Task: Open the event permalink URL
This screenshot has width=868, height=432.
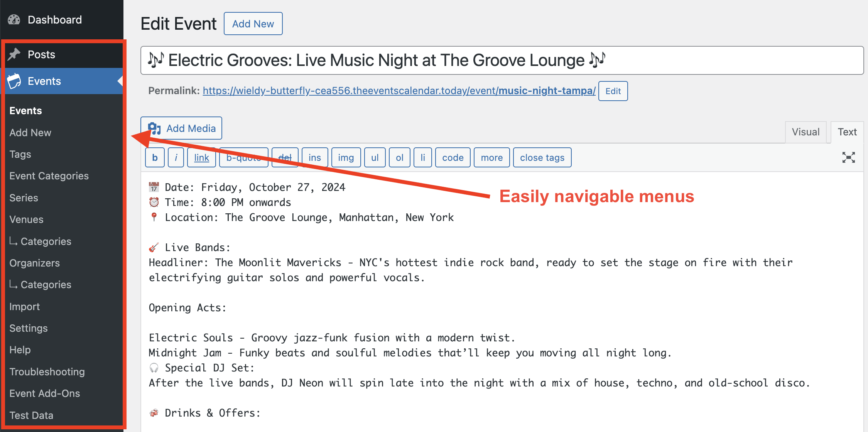Action: pyautogui.click(x=399, y=91)
